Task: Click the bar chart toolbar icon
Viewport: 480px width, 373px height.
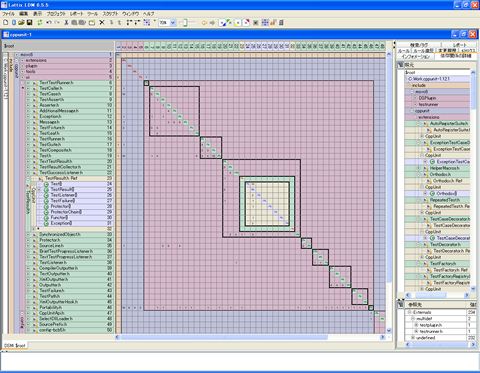Action: coord(273,22)
